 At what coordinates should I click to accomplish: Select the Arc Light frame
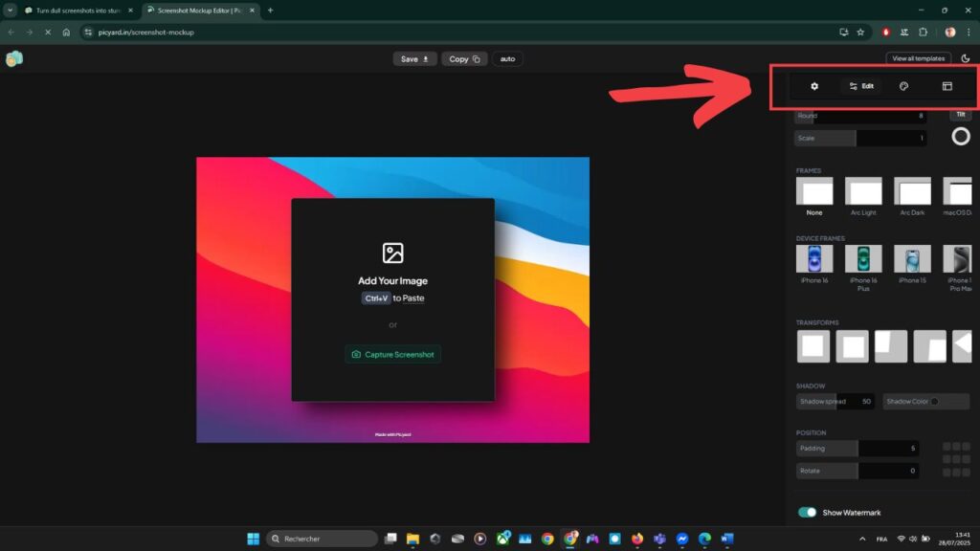coord(863,191)
